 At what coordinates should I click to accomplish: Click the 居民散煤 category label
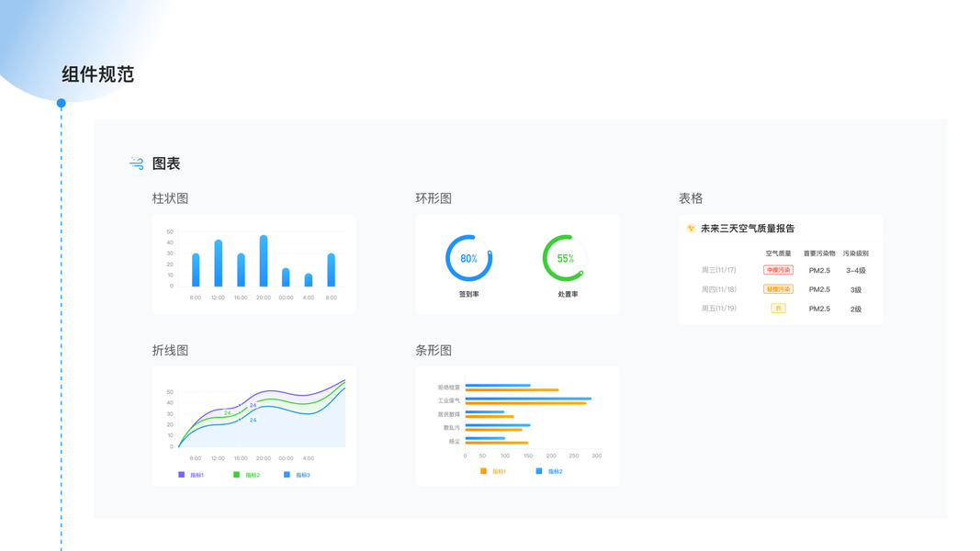point(449,414)
